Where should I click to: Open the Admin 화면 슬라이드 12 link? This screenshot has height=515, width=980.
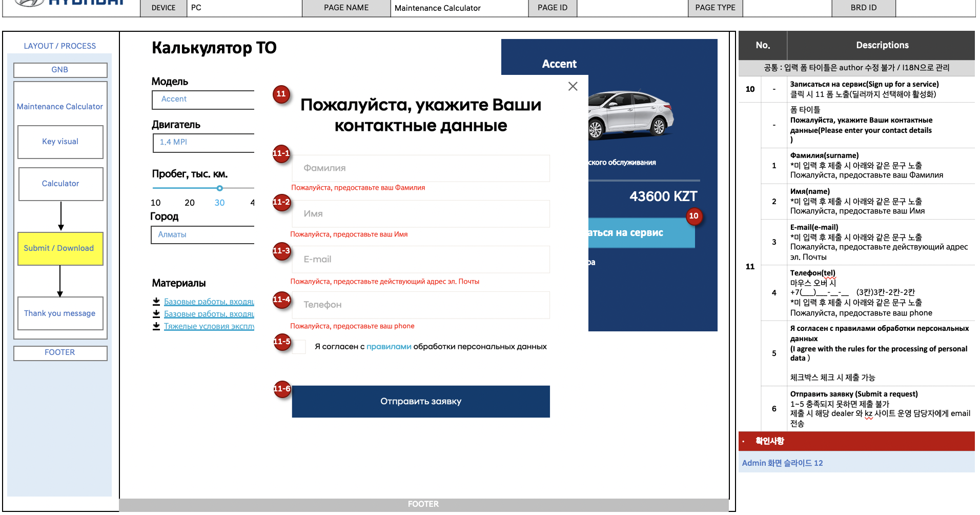pos(782,463)
